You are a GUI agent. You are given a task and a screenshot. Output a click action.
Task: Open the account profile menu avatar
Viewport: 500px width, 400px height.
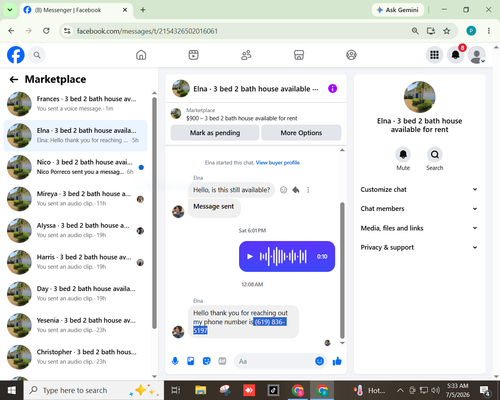point(477,55)
